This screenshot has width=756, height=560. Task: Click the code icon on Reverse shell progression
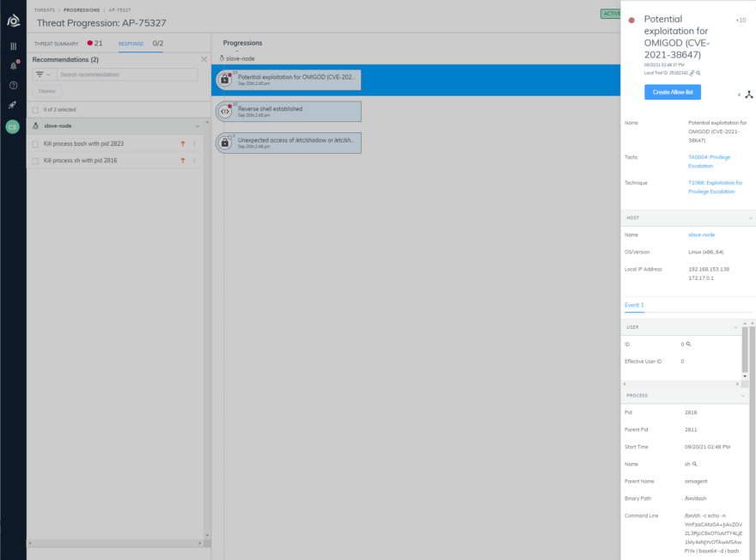[x=225, y=112]
